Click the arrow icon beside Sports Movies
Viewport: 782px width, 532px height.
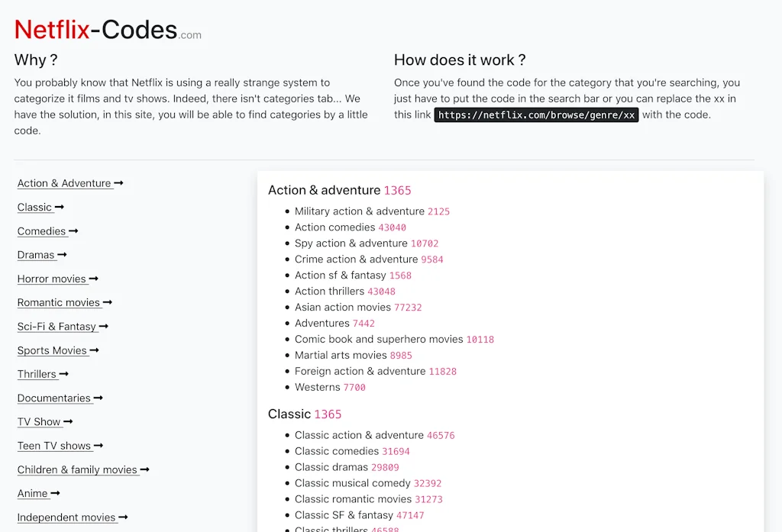coord(95,350)
